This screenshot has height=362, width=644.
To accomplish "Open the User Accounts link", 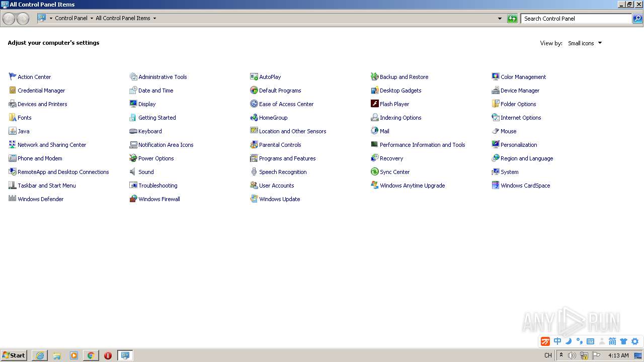I will coord(276,186).
